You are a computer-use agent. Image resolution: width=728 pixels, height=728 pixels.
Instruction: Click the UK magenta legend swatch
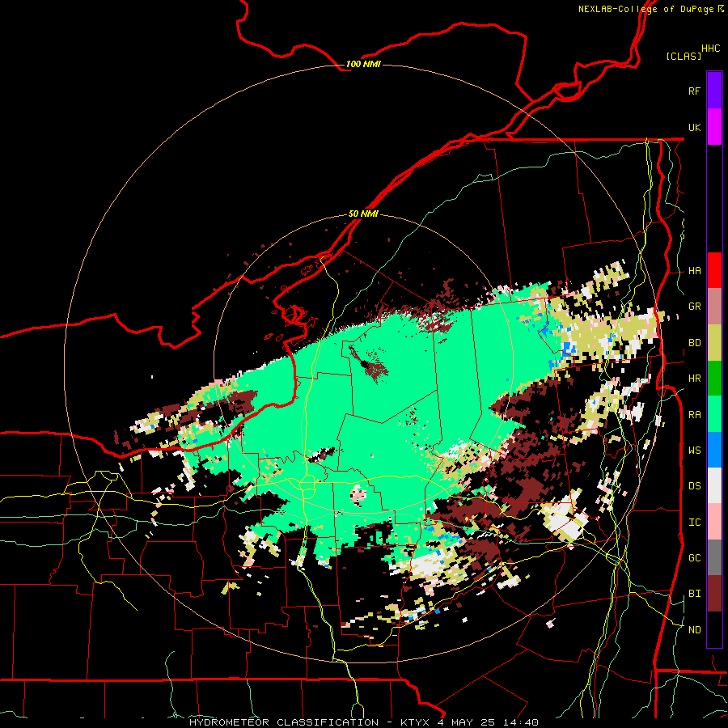pos(714,127)
